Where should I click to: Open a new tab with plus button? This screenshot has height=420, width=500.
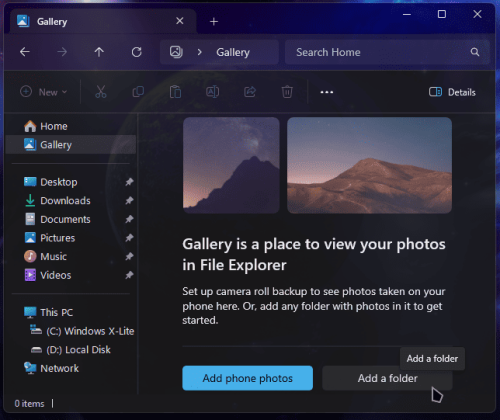click(214, 22)
